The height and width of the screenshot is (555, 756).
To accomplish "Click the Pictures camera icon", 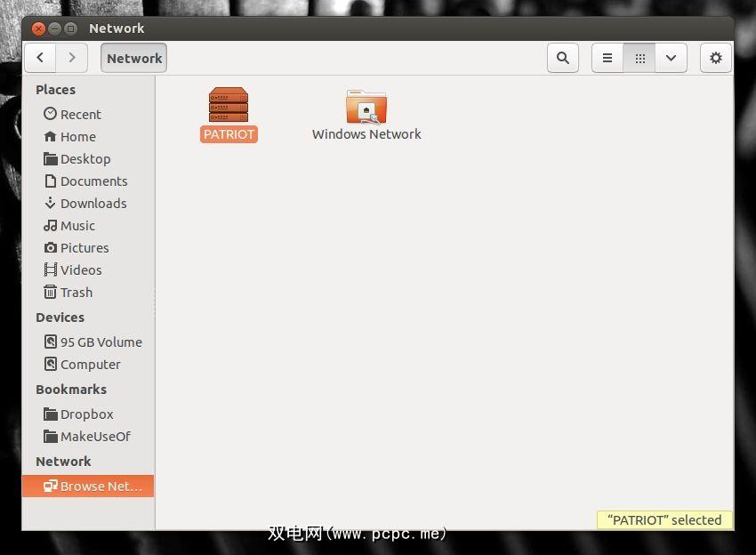I will [x=50, y=247].
